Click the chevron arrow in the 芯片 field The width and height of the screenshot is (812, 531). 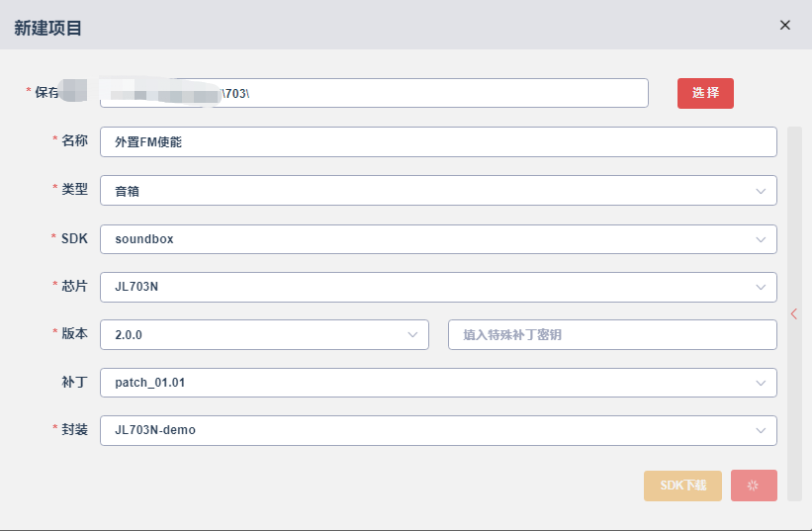pyautogui.click(x=761, y=287)
